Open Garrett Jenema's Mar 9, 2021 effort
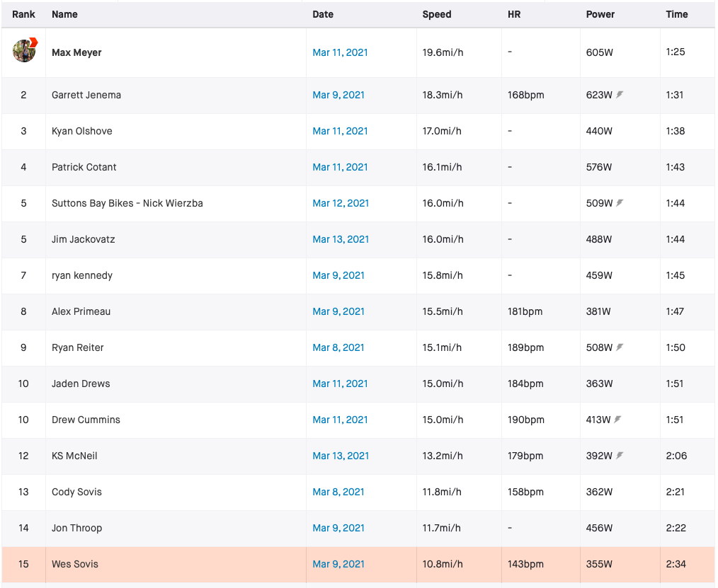 click(x=337, y=94)
